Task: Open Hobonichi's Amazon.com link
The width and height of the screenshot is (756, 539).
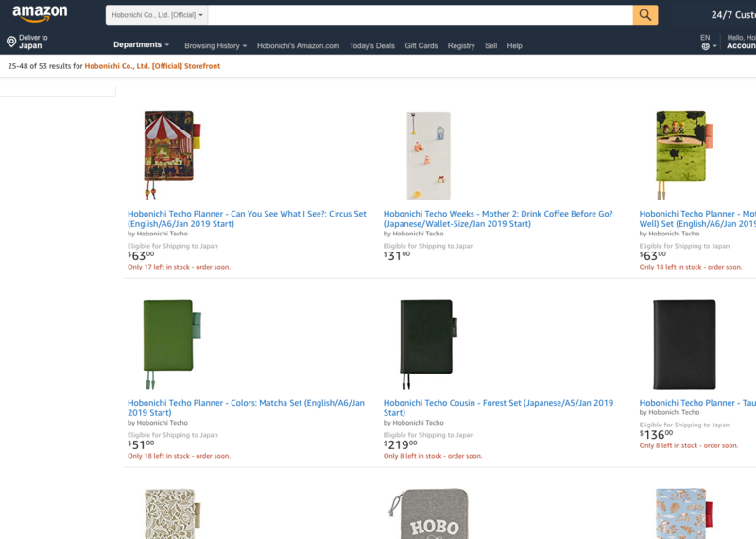Action: pyautogui.click(x=298, y=45)
